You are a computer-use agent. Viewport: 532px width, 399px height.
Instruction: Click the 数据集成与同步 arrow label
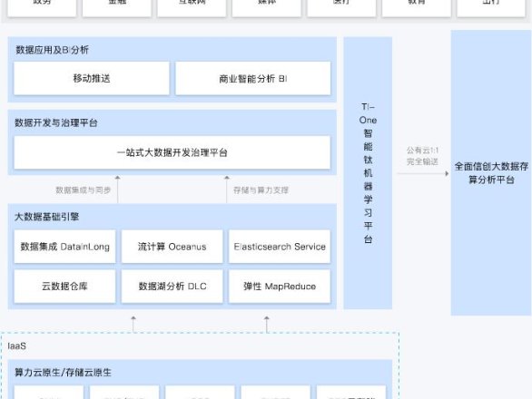click(84, 190)
